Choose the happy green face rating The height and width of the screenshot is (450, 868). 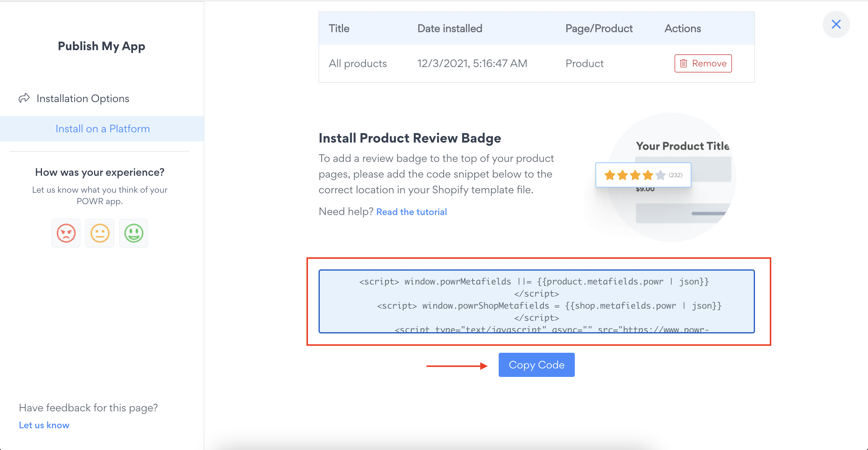click(134, 233)
